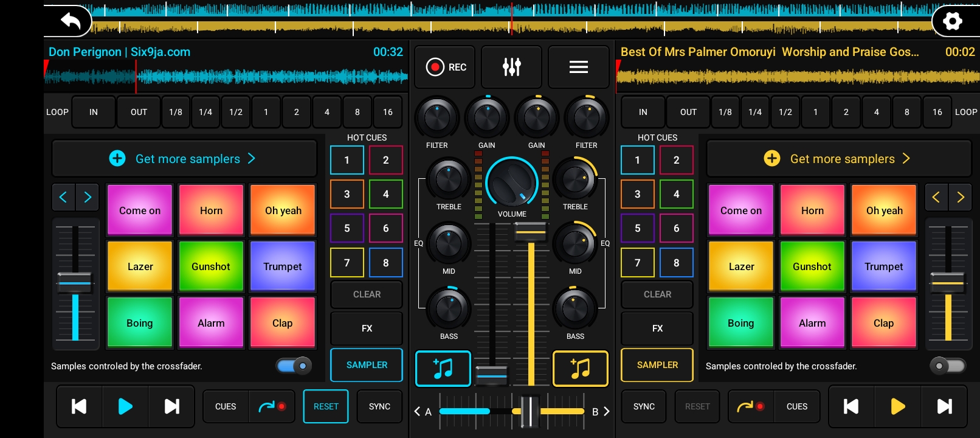Switch to right deck FX tab
The image size is (980, 438).
coord(657,328)
